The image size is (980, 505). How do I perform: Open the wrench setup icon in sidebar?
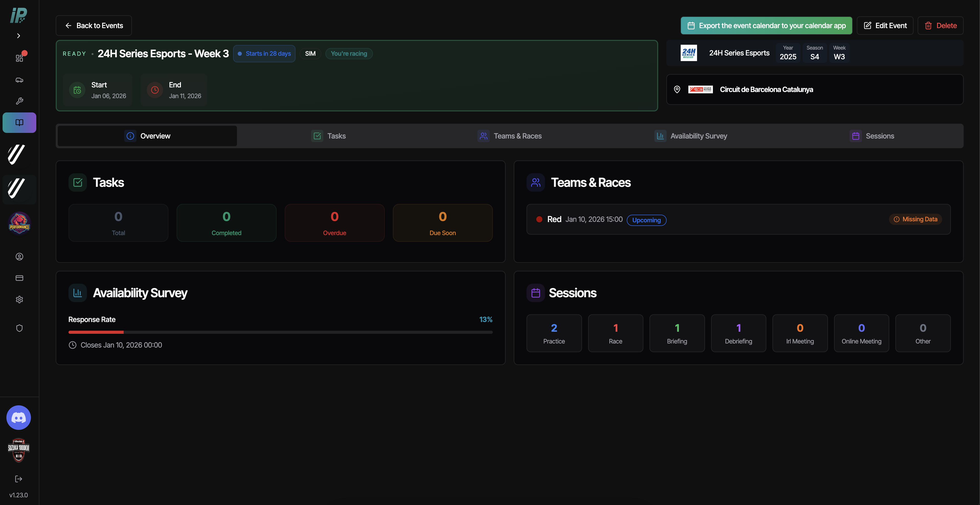19,101
